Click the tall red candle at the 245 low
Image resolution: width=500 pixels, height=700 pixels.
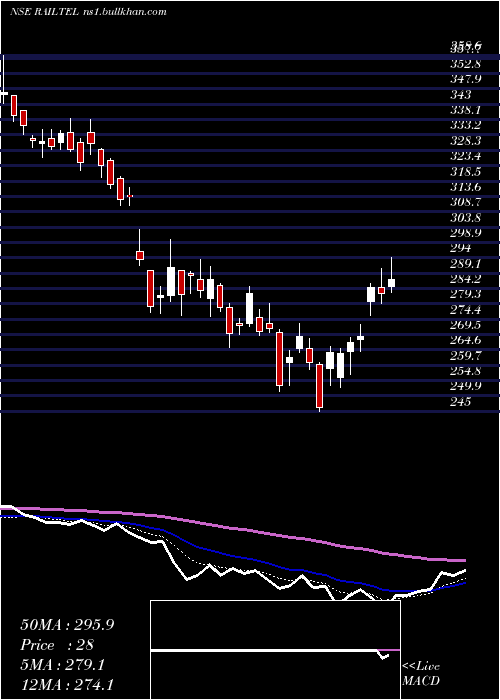(319, 386)
